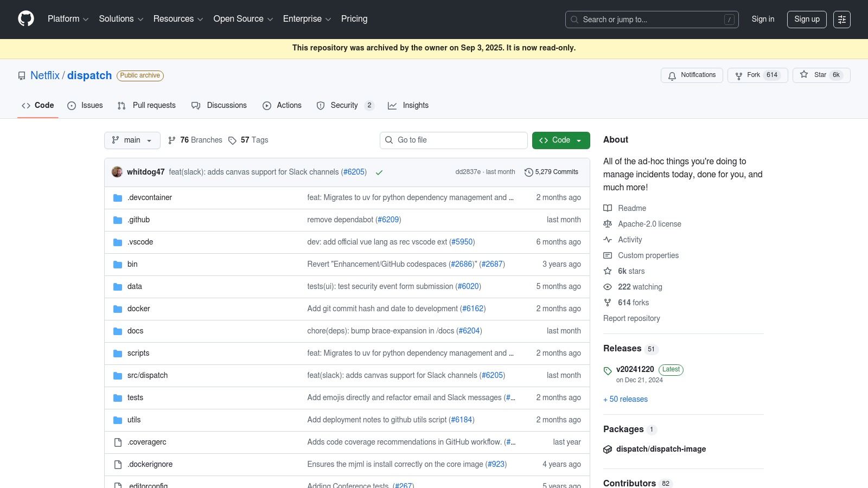Click whitdog47's avatar image

tap(117, 172)
